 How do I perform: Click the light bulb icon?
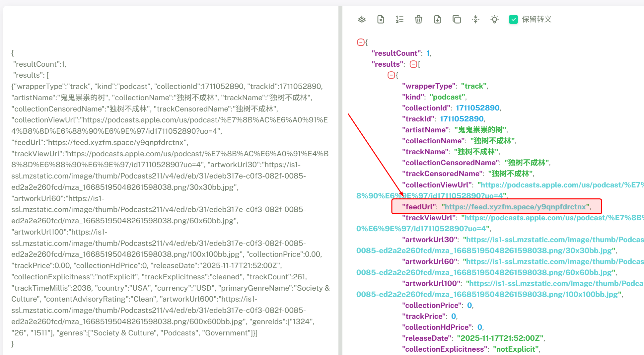tap(494, 19)
